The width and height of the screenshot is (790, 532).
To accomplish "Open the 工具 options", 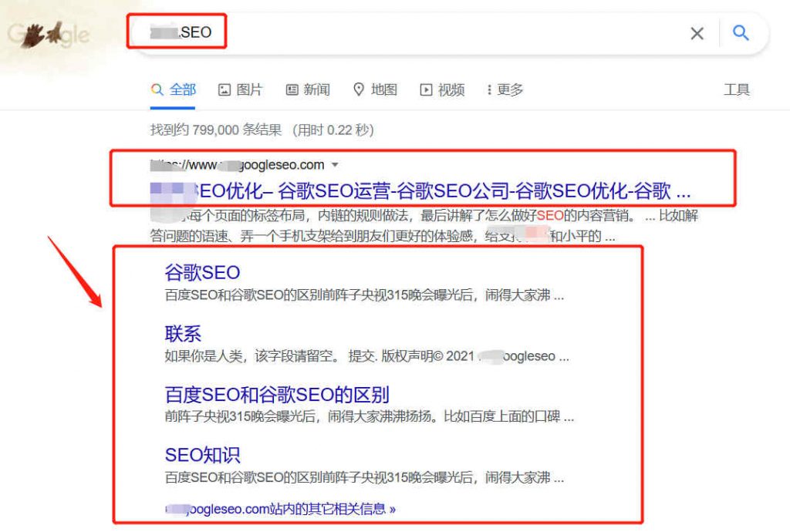I will pyautogui.click(x=737, y=89).
